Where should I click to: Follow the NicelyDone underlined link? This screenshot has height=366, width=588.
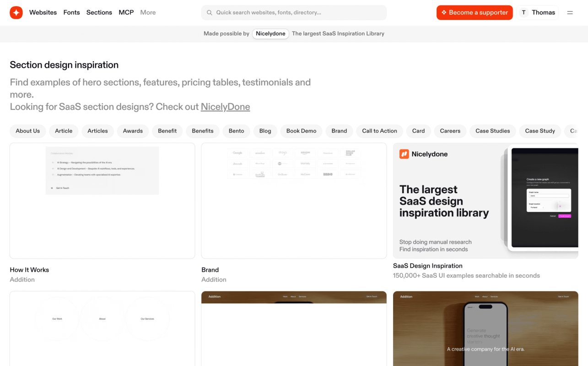click(x=225, y=107)
